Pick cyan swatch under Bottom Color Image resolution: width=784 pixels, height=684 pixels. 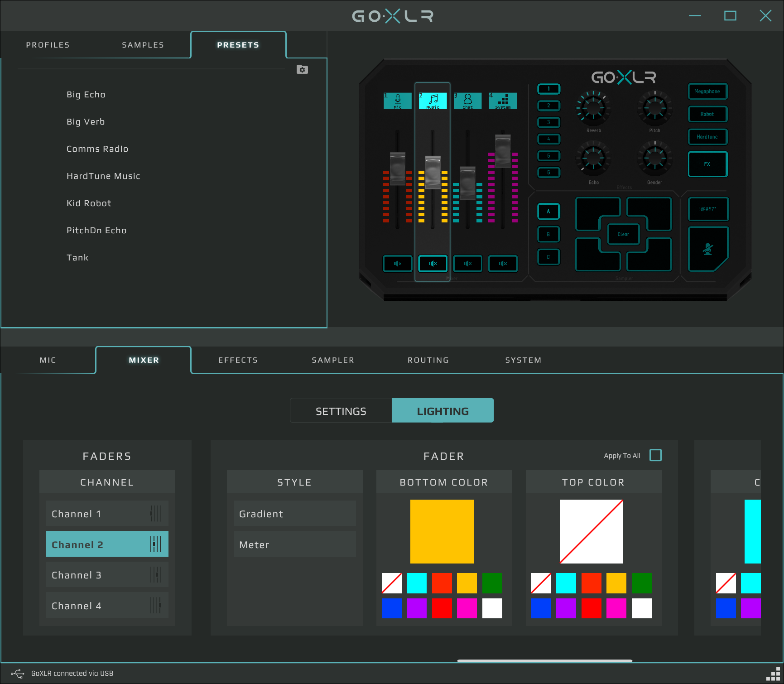pyautogui.click(x=417, y=583)
